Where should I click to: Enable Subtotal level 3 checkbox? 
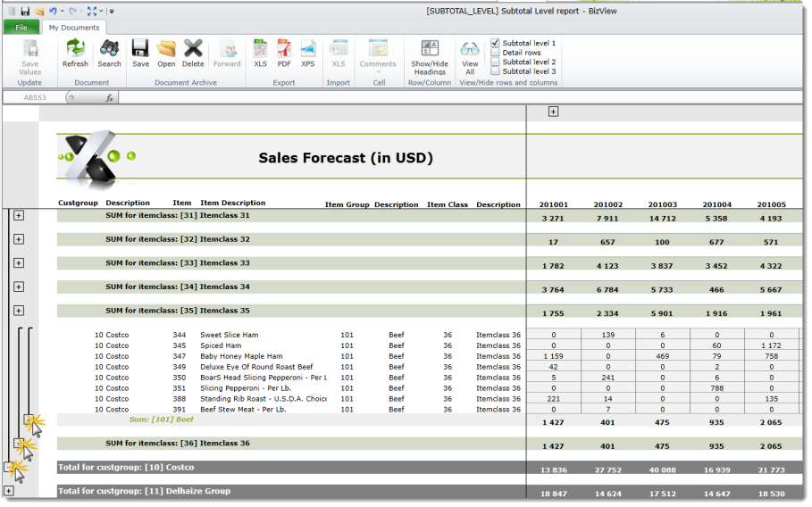point(495,71)
